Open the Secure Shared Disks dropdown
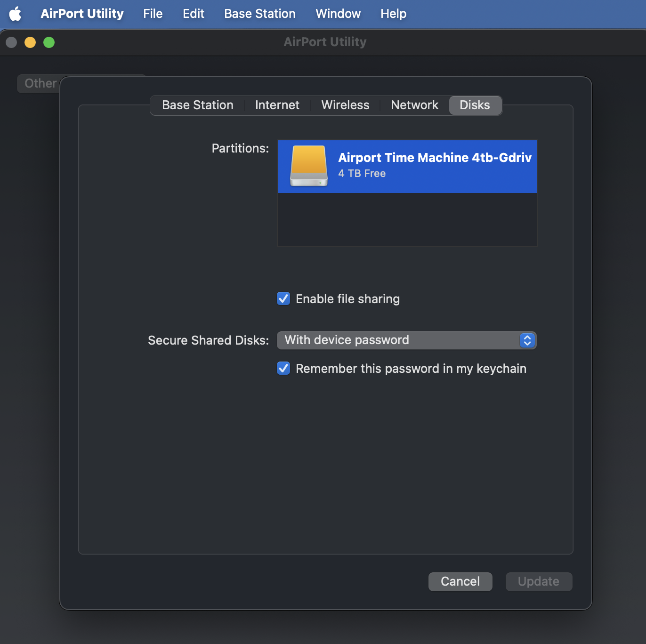The width and height of the screenshot is (646, 644). [407, 340]
